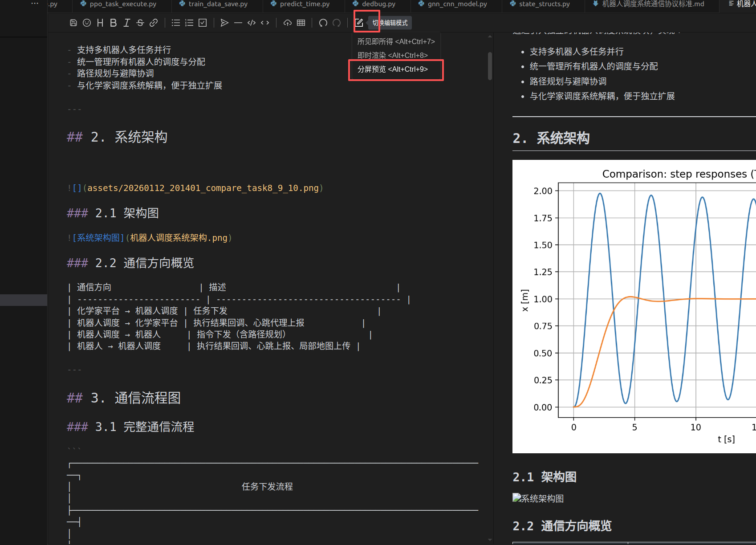Image resolution: width=756 pixels, height=545 pixels.
Task: Insert a task checklist item
Action: 203,23
